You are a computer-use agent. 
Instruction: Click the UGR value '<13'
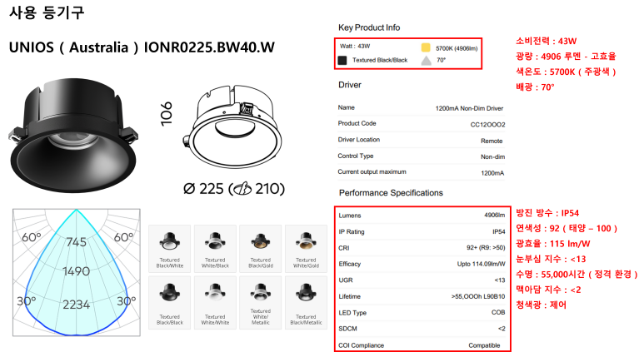pos(500,280)
